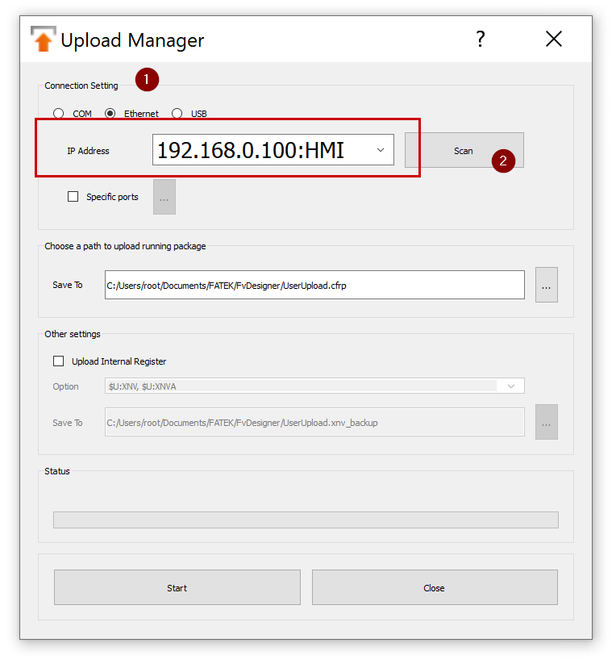616x672 pixels.
Task: Open the Specific ports ellipsis button
Action: (x=164, y=197)
